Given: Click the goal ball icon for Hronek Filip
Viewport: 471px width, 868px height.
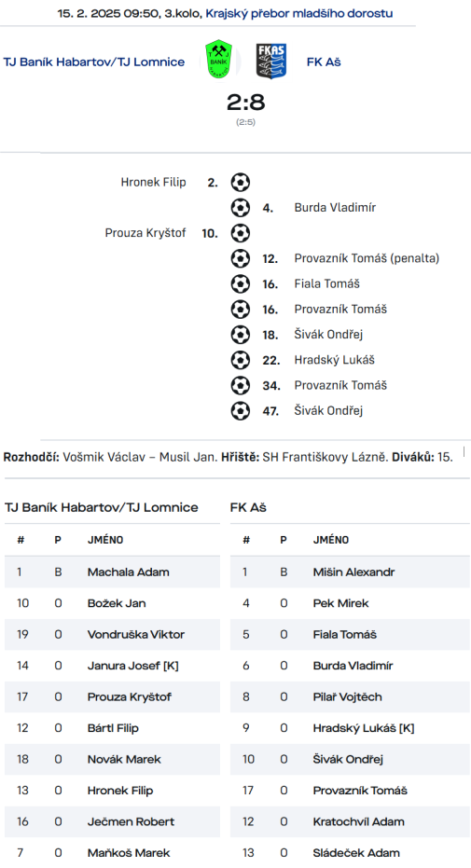Looking at the screenshot, I should pos(241,182).
